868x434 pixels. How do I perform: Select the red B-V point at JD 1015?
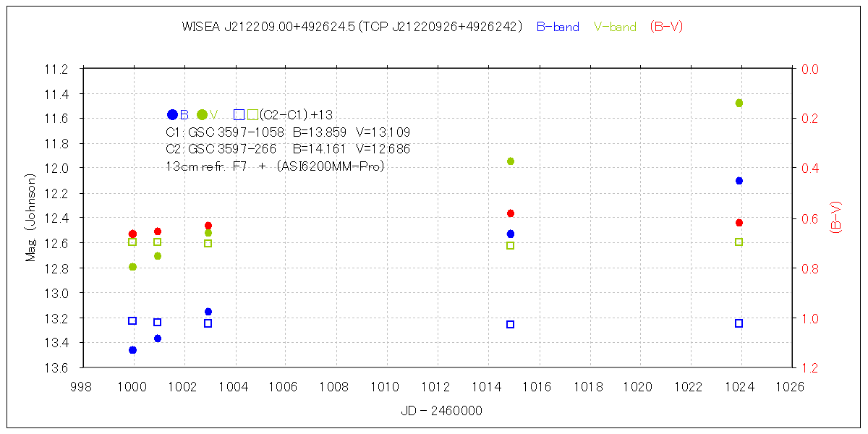pos(511,213)
